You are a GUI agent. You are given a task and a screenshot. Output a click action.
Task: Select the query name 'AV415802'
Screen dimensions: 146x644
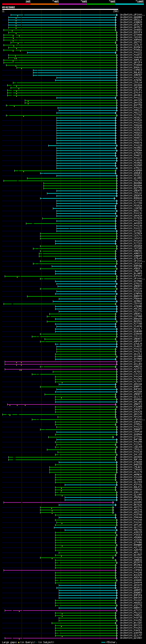point(8,7)
